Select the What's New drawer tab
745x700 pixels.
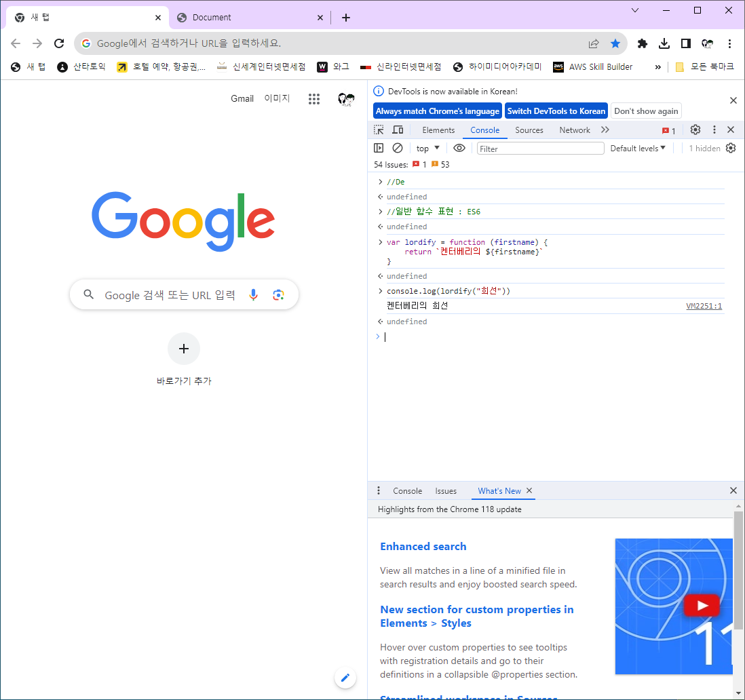click(499, 491)
